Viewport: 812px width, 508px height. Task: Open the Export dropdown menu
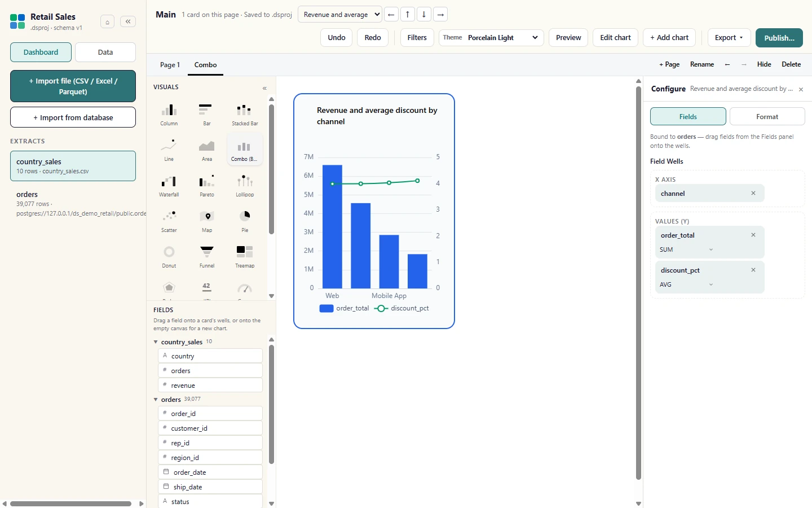(729, 38)
